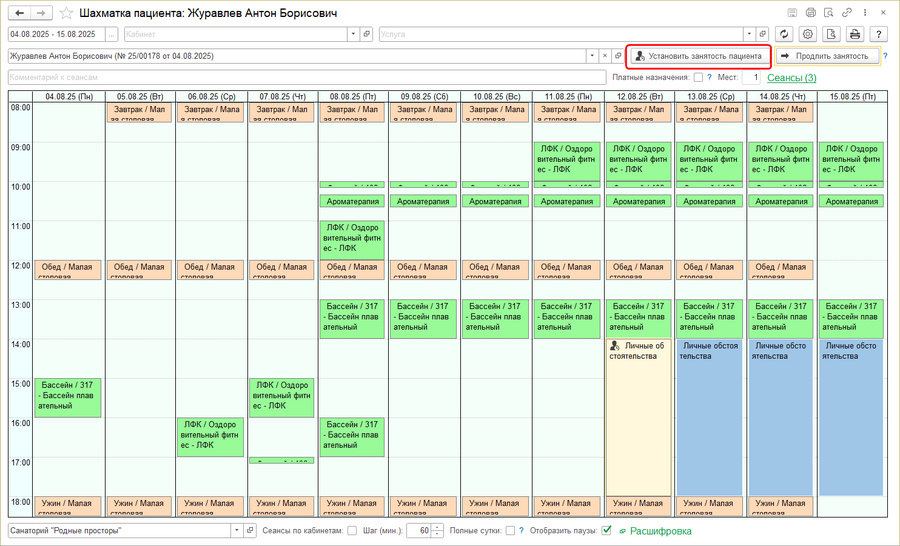This screenshot has width=900, height=546.
Task: Select column header 08.08.25 (Пт)
Action: (x=353, y=96)
